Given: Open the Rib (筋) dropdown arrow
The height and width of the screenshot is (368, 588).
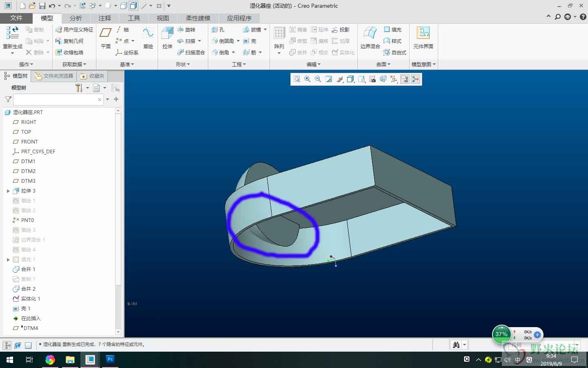Looking at the screenshot, I should (260, 52).
